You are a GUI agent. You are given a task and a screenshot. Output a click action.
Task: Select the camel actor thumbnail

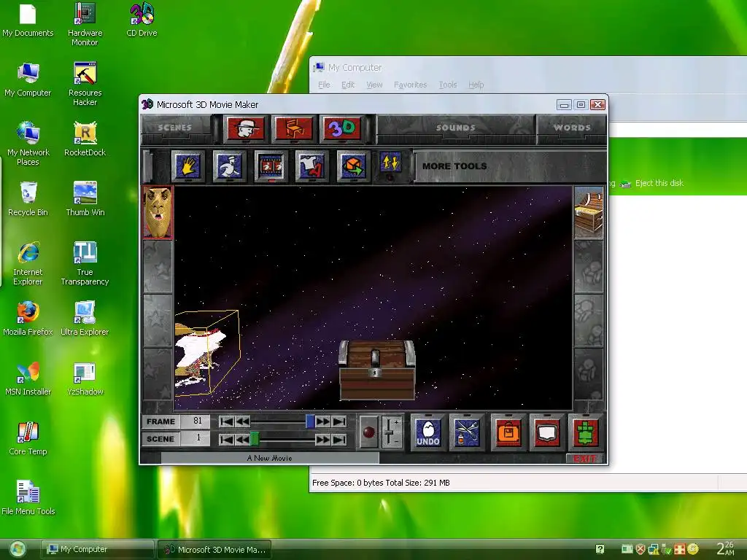point(158,212)
